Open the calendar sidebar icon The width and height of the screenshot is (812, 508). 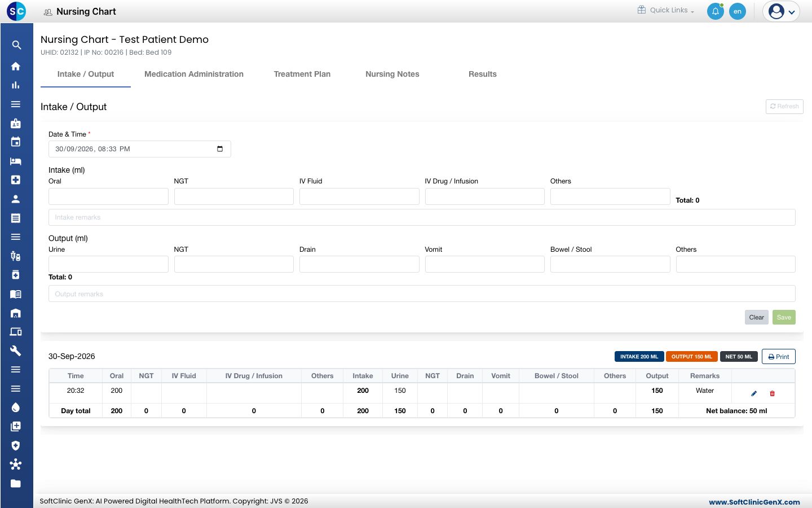click(x=16, y=142)
